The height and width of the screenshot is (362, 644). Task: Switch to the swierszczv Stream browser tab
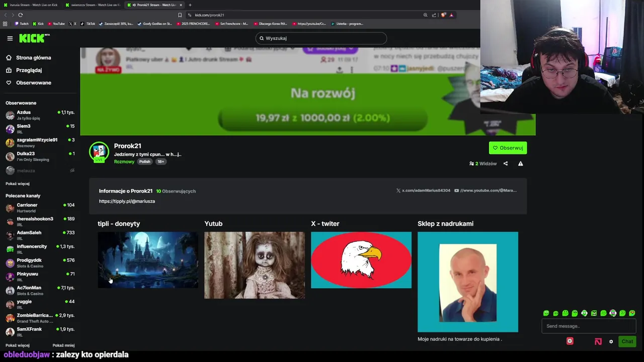[93, 5]
